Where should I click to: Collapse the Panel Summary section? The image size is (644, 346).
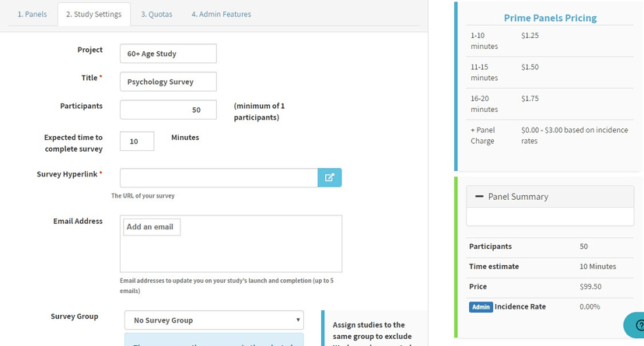(480, 197)
